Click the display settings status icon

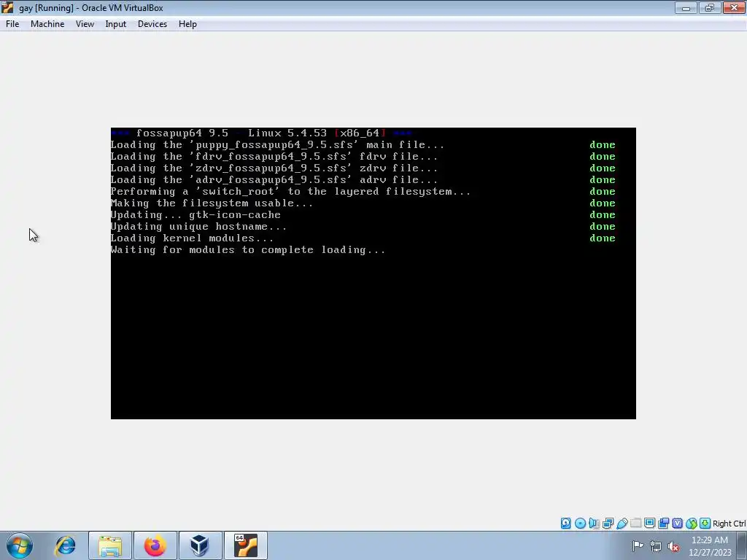[649, 524]
